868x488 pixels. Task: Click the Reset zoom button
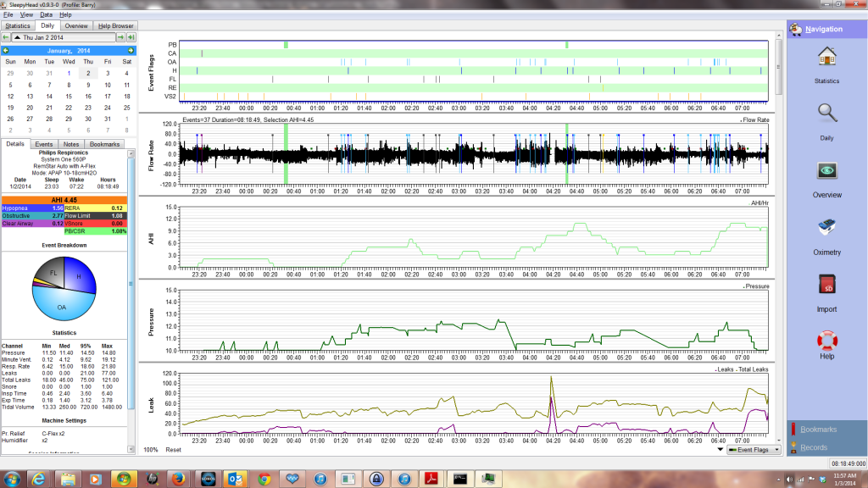[173, 450]
